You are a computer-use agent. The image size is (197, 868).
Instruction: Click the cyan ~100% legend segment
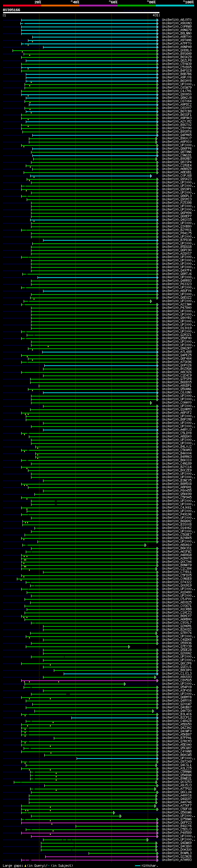click(x=175, y=6)
